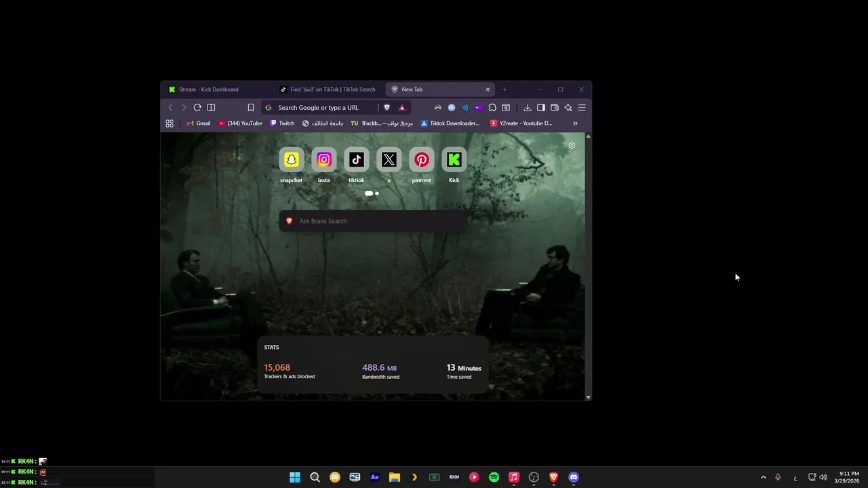Open Leo AI sparkle icon
868x488 pixels.
tap(568, 107)
